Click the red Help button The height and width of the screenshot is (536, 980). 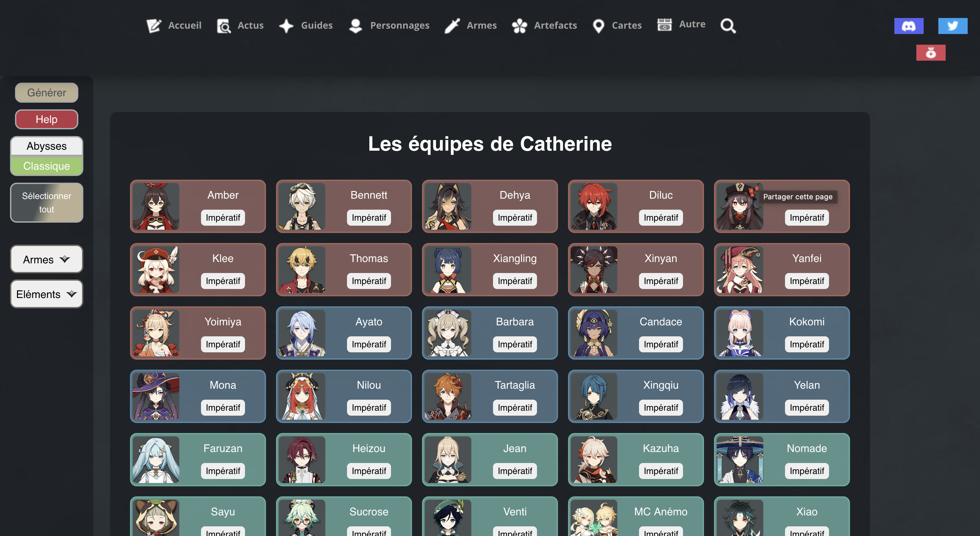click(46, 119)
